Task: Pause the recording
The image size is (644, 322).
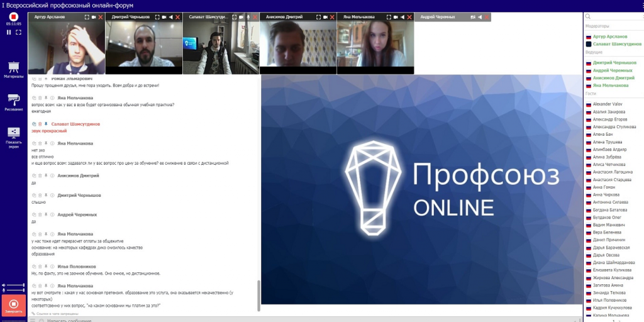Action: point(9,32)
